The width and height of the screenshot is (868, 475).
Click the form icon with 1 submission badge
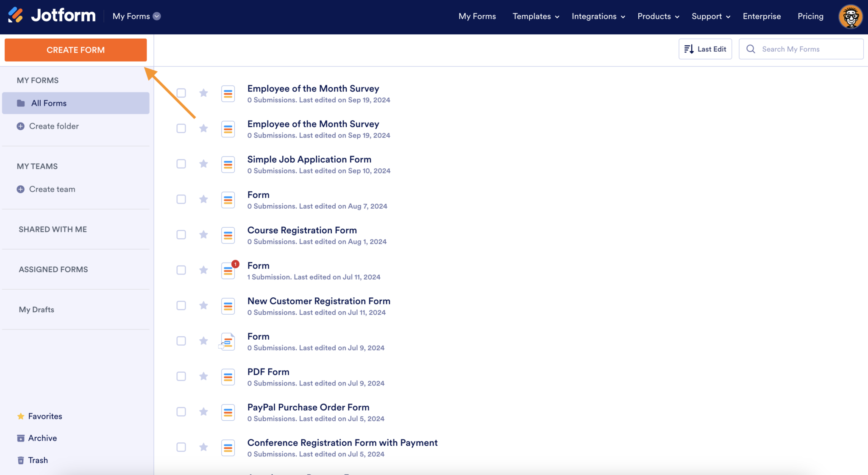pos(228,270)
